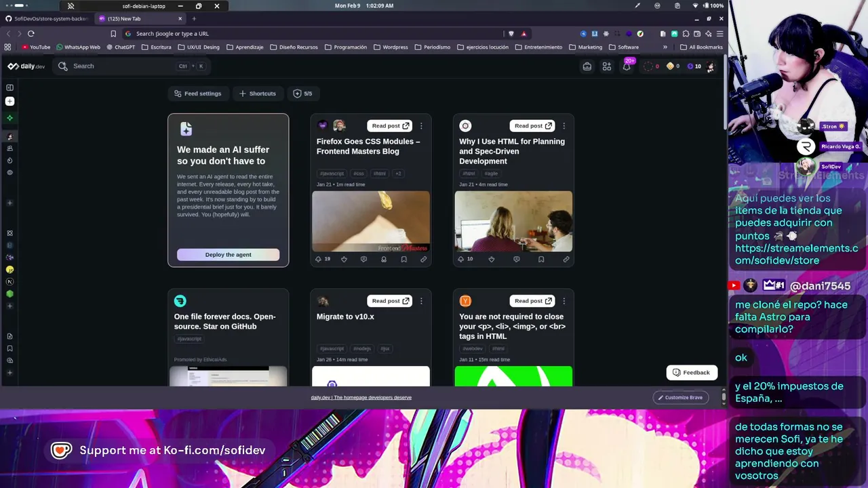Image resolution: width=868 pixels, height=488 pixels.
Task: Click the clock Mon Feb 9 in top bar
Action: [x=364, y=5]
